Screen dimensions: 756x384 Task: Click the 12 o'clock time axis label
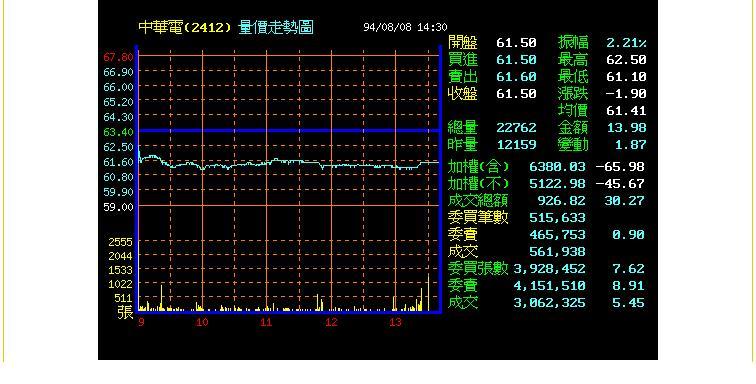pyautogui.click(x=331, y=323)
